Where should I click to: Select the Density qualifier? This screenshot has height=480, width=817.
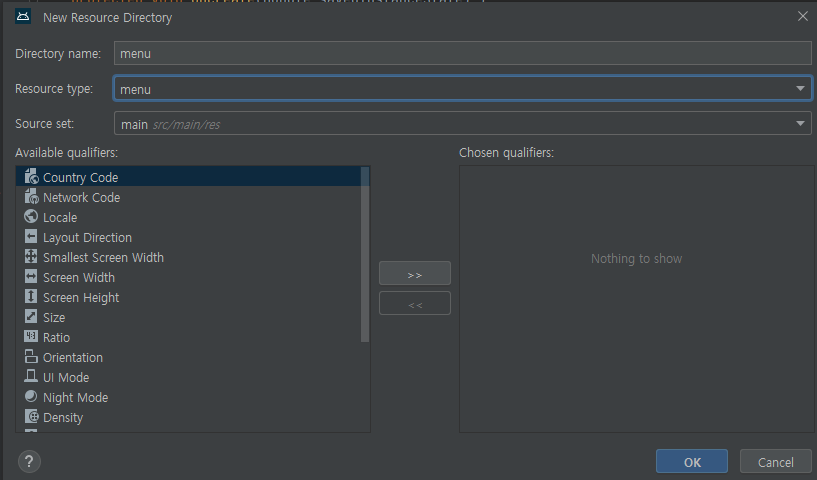[189, 417]
